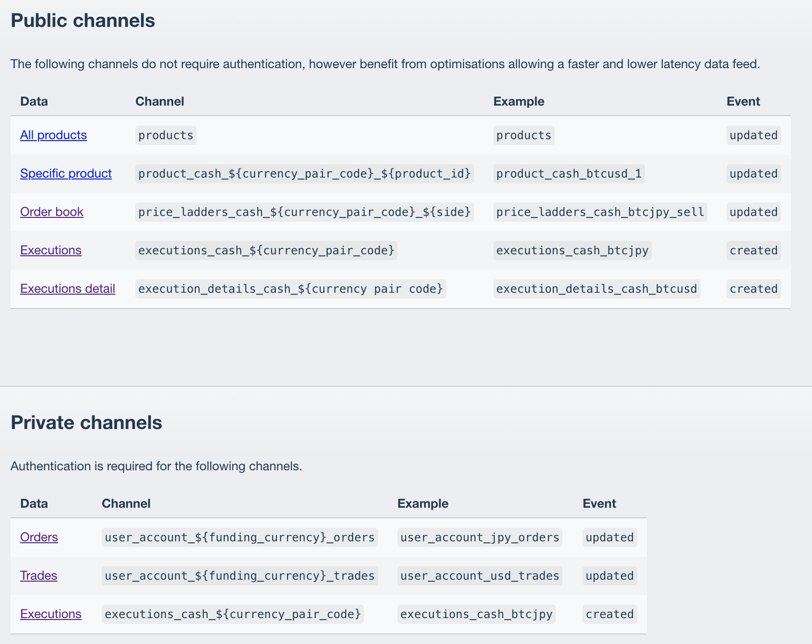Click the Channel header in Public channels table
Screen dimensions: 812x644
point(160,101)
